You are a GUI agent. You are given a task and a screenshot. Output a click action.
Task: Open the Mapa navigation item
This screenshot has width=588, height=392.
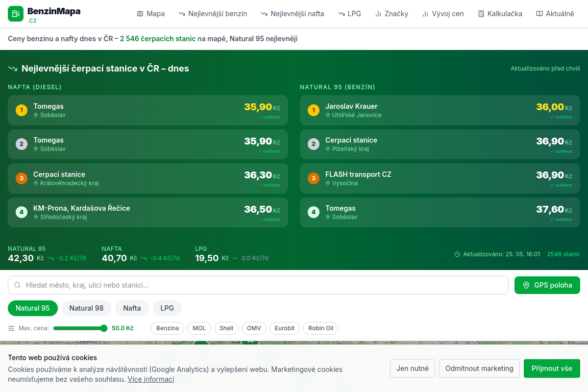pyautogui.click(x=151, y=14)
